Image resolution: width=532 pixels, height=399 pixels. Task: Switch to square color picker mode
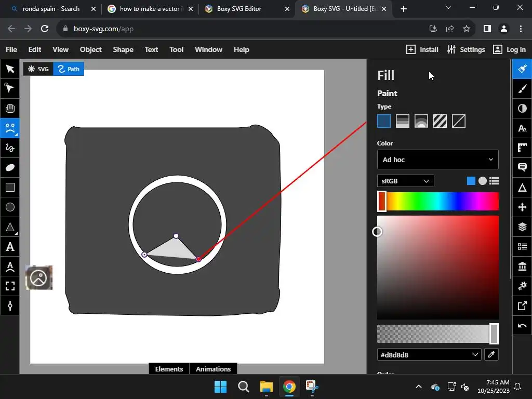(471, 181)
